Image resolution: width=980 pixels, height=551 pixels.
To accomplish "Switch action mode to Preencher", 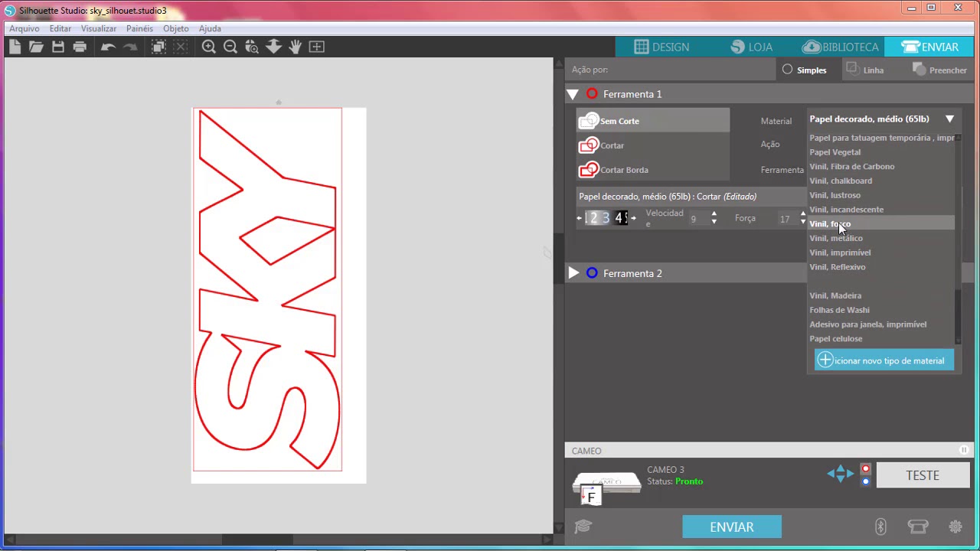I will [939, 70].
